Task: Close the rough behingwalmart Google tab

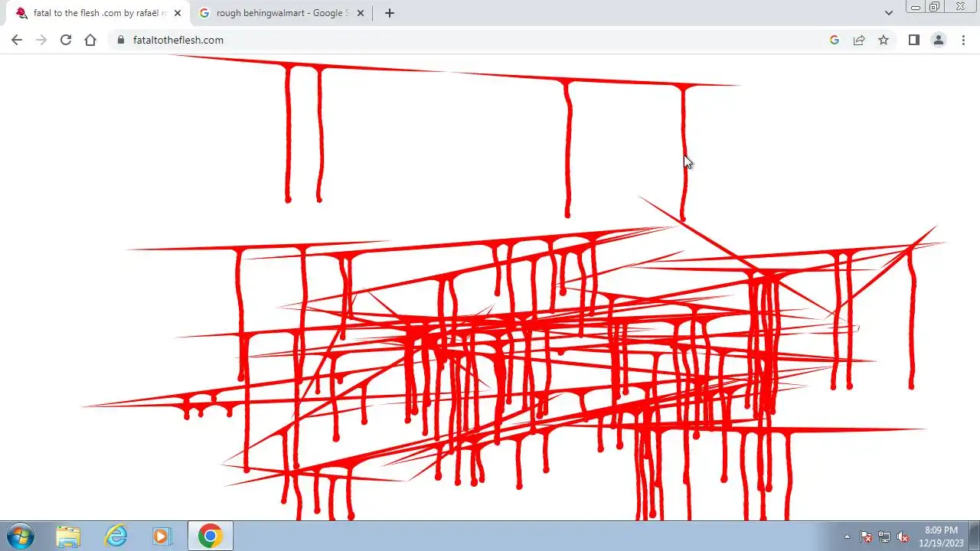Action: pos(361,13)
